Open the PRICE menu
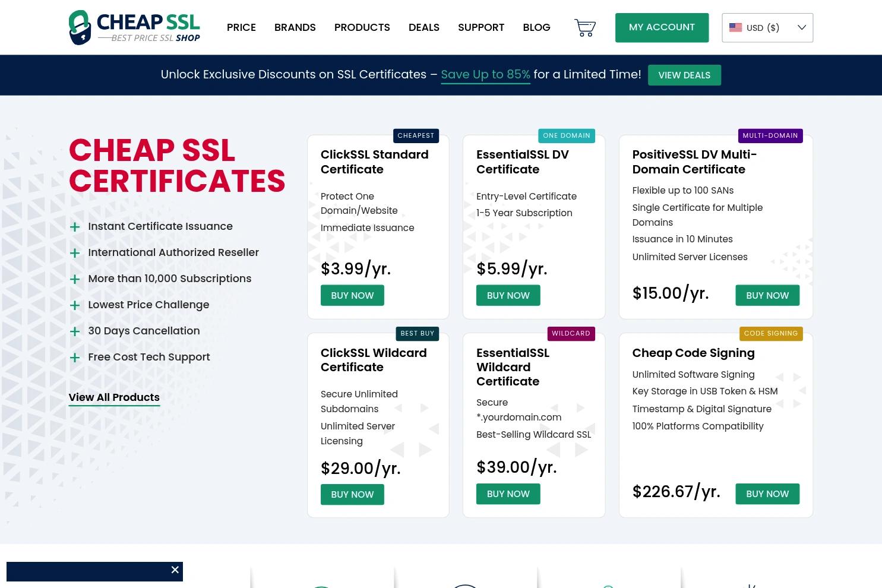This screenshot has width=882, height=588. point(241,27)
